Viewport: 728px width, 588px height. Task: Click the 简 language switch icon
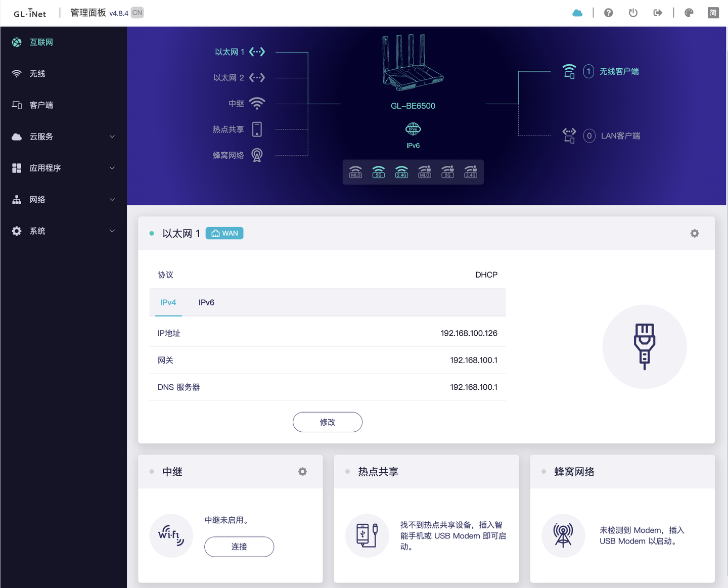(713, 13)
